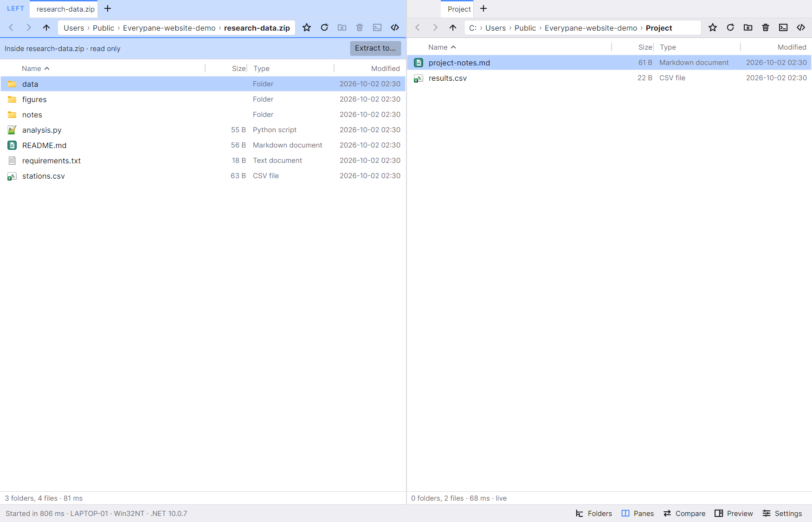Click Everypane-website-demo in right breadcrumb

click(591, 28)
